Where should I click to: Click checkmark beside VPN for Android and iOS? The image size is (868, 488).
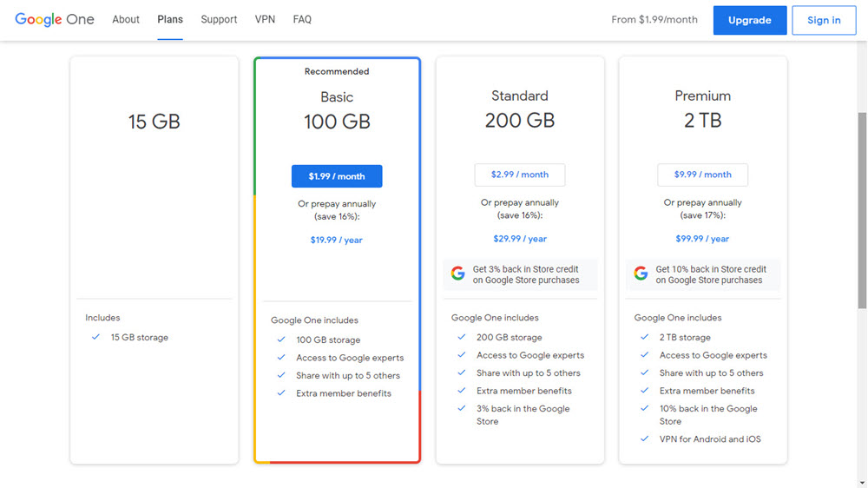tap(644, 439)
